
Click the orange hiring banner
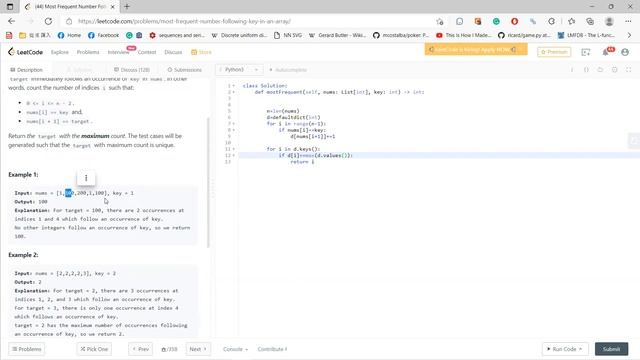(x=476, y=50)
